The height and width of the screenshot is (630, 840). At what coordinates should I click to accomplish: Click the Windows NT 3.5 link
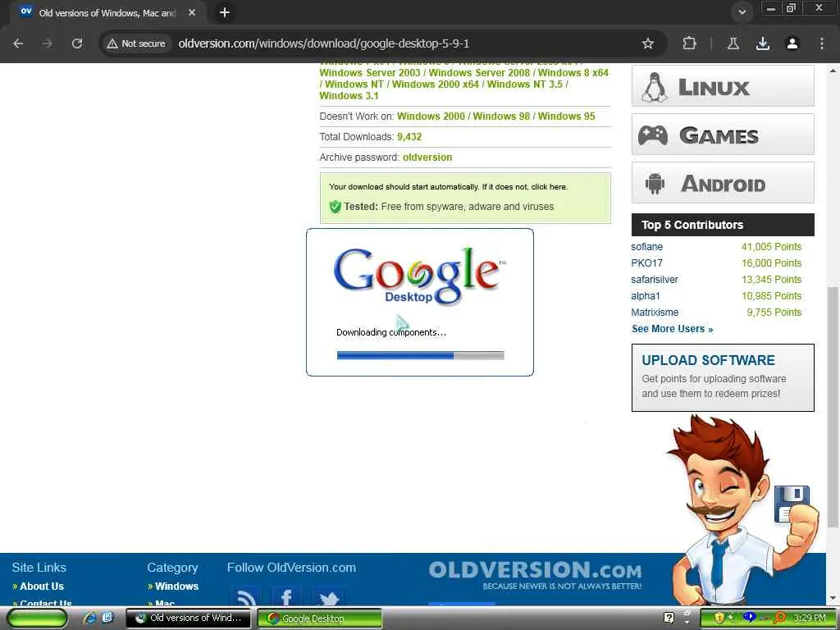click(x=525, y=84)
